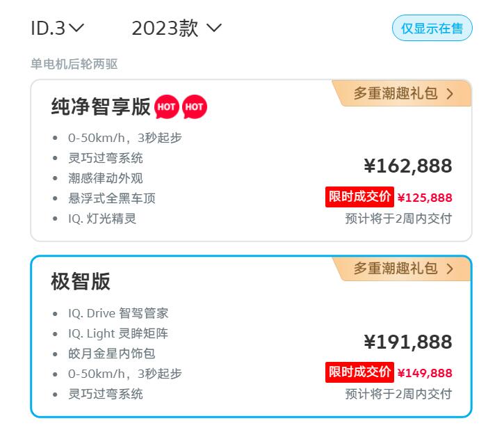Select the 极智版 trim title
Viewport: 504px width, 428px height.
81,282
